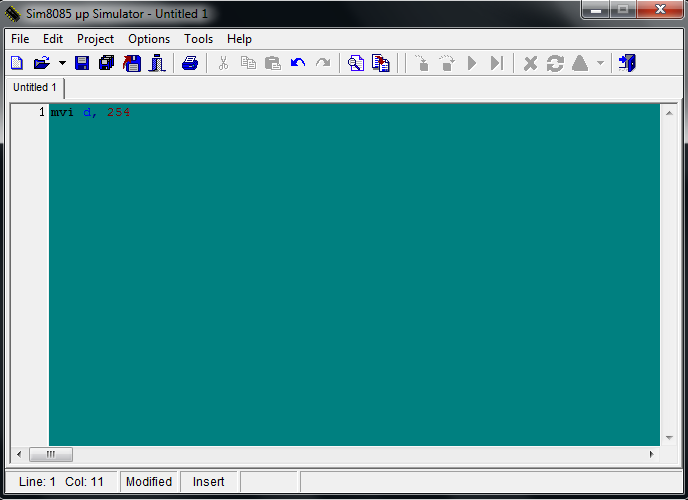The width and height of the screenshot is (688, 500).
Task: Click horizontal scrollbar right arrow
Action: 652,454
